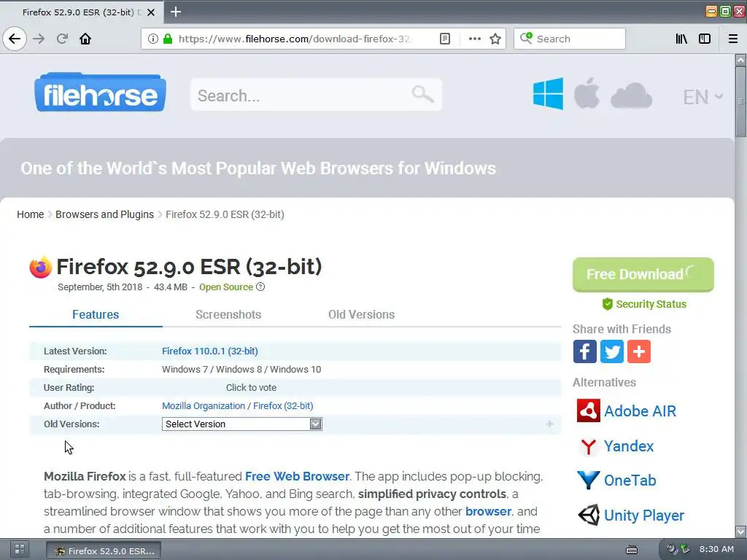Open the browser home page
This screenshot has height=560, width=747.
[85, 39]
